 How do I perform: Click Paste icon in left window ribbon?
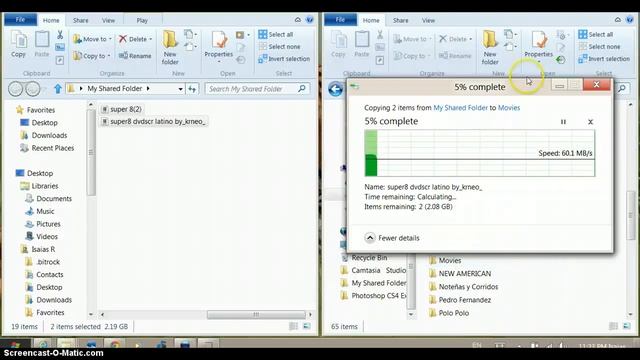point(42,44)
